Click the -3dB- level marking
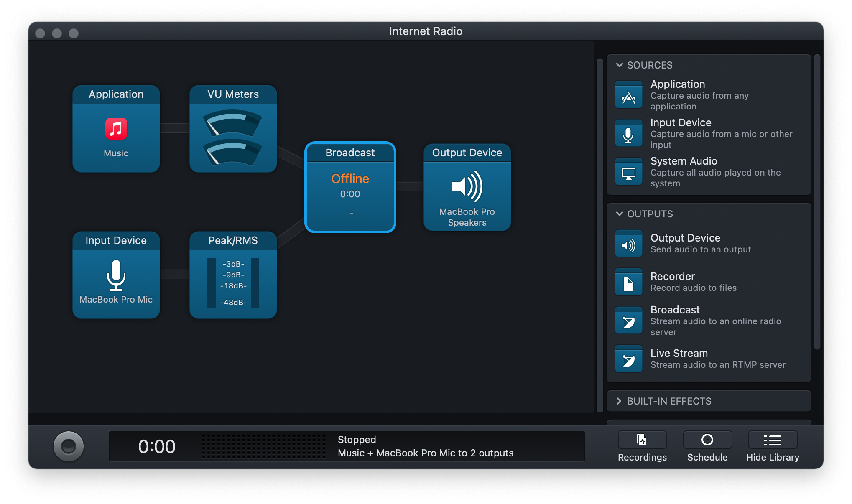The height and width of the screenshot is (504, 852). tap(233, 264)
